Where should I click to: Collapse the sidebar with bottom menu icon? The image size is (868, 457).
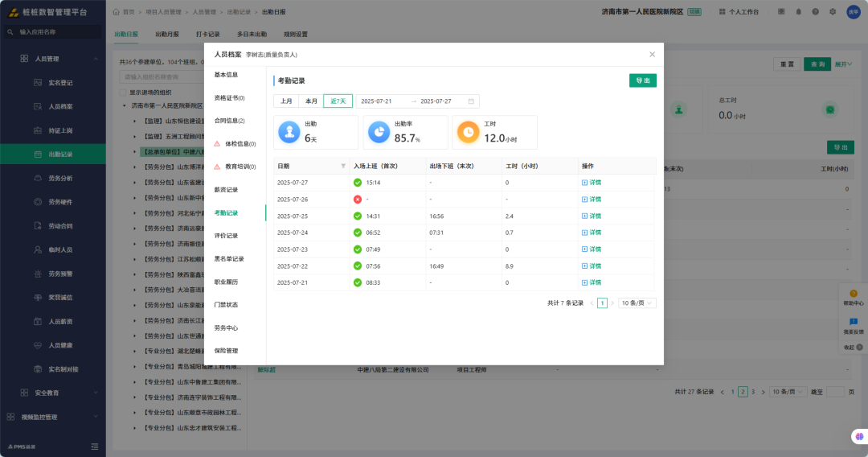[x=95, y=447]
